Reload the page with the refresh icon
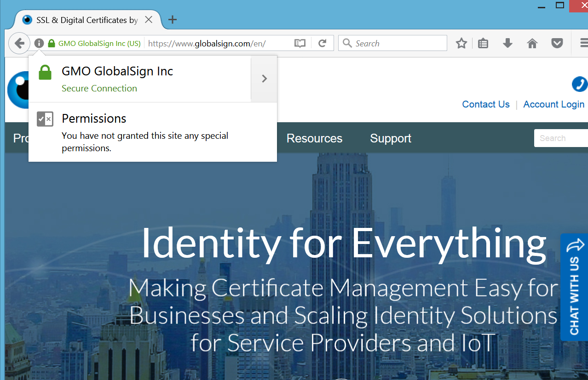The height and width of the screenshot is (380, 588). point(323,44)
